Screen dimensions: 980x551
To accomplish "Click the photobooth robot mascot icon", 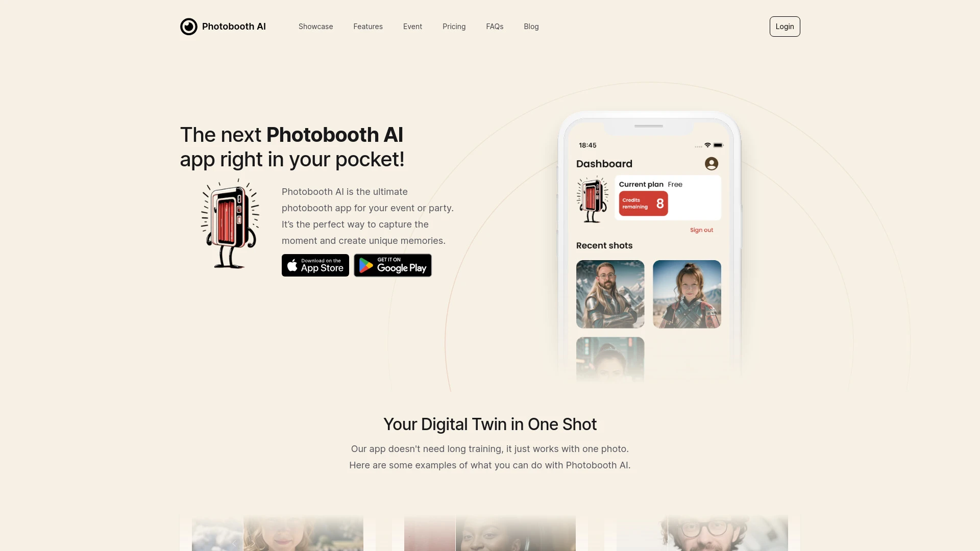I will (229, 222).
